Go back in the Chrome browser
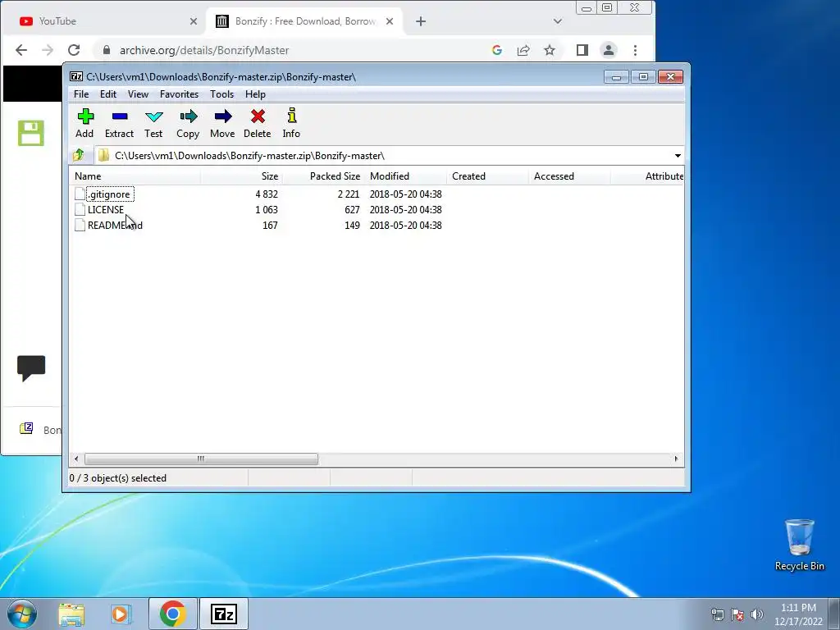840x630 pixels. pyautogui.click(x=21, y=50)
